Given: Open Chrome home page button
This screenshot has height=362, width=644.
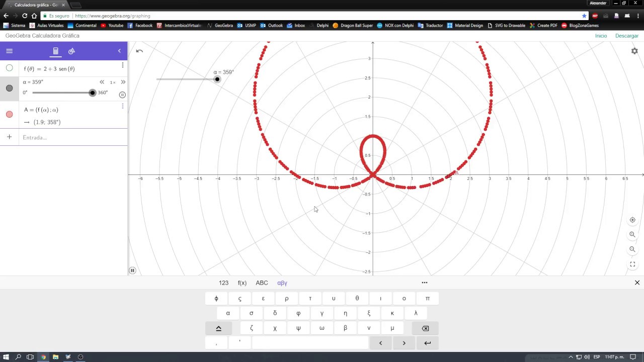Looking at the screenshot, I should click(x=34, y=16).
